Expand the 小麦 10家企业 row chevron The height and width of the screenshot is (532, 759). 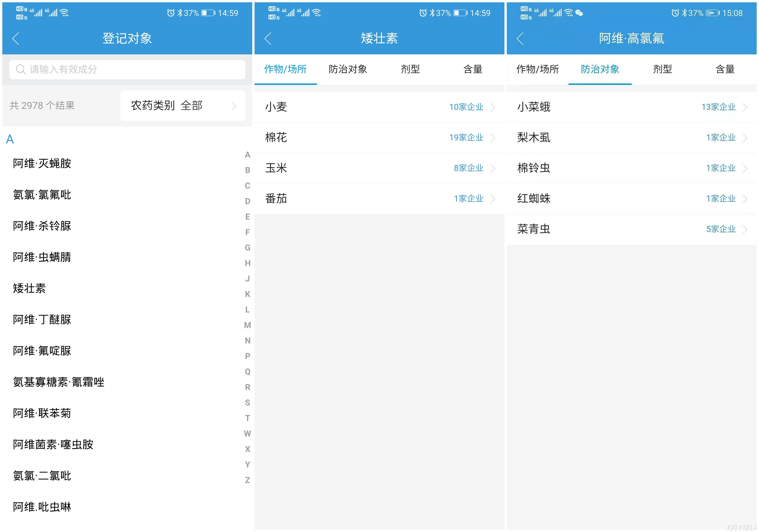click(x=493, y=107)
